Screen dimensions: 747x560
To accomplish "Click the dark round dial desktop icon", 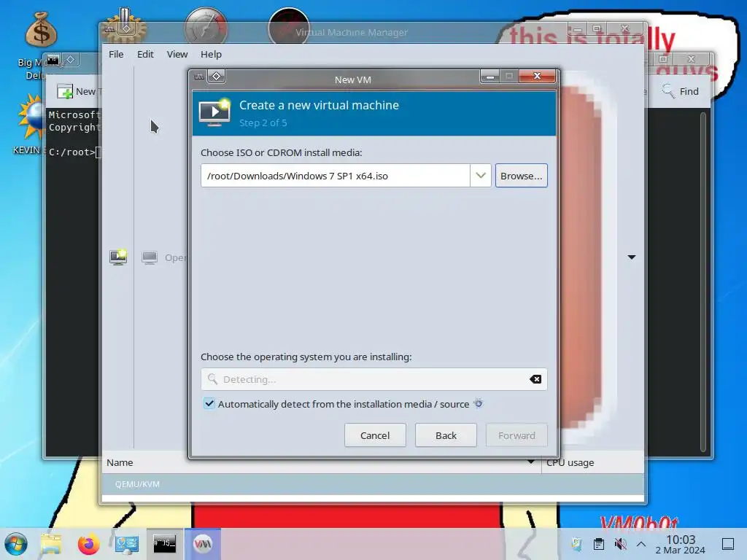I will point(288,26).
